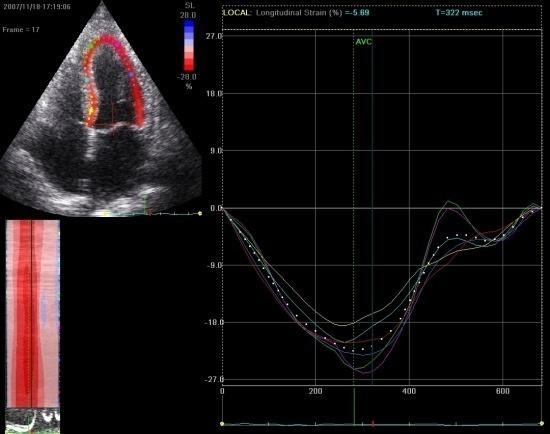Select the green AVC tick on the bottom ECG
This screenshot has height=434, width=550.
(354, 406)
